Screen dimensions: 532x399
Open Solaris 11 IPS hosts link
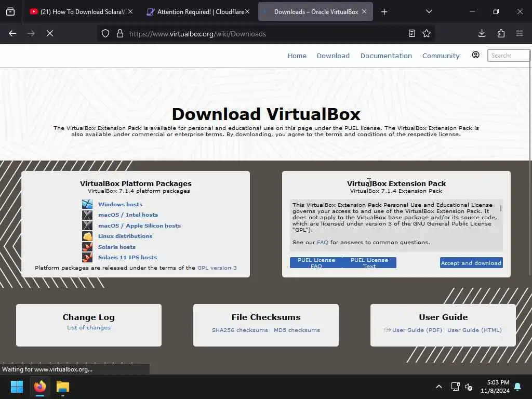pyautogui.click(x=128, y=258)
